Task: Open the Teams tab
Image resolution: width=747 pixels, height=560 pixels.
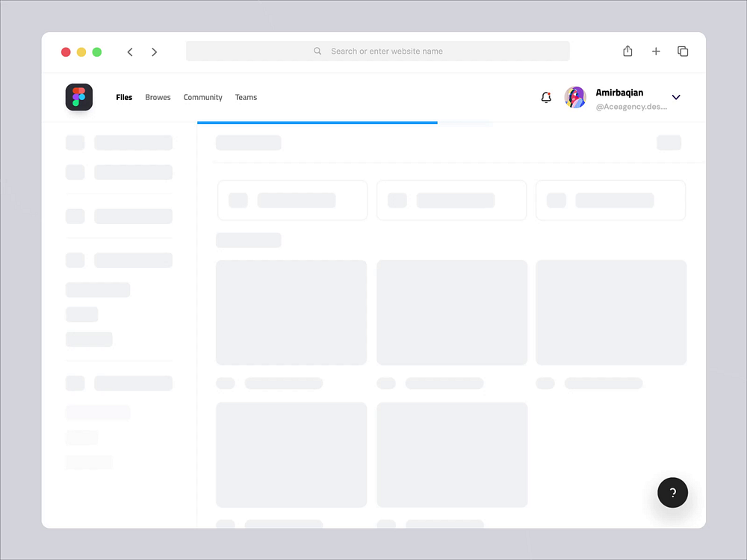Action: point(246,97)
